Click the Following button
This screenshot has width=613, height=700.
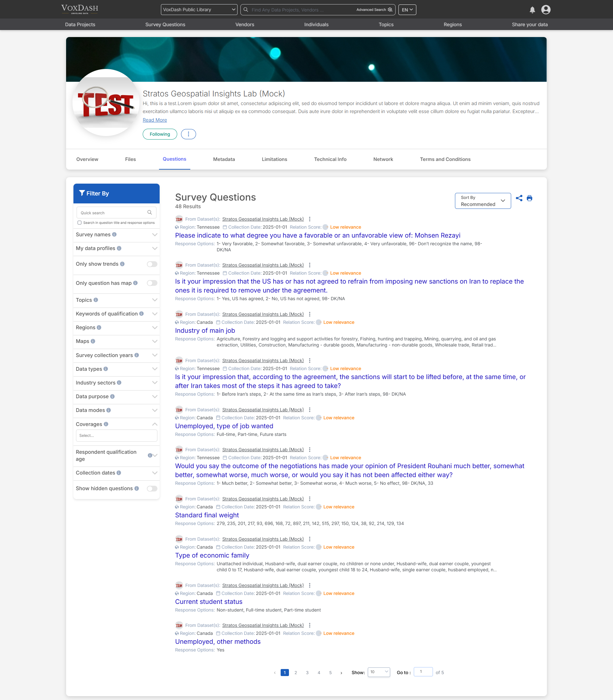159,134
